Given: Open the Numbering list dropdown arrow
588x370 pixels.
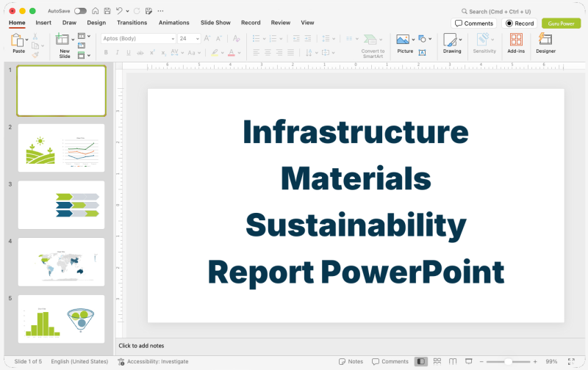Looking at the screenshot, I should pyautogui.click(x=281, y=39).
